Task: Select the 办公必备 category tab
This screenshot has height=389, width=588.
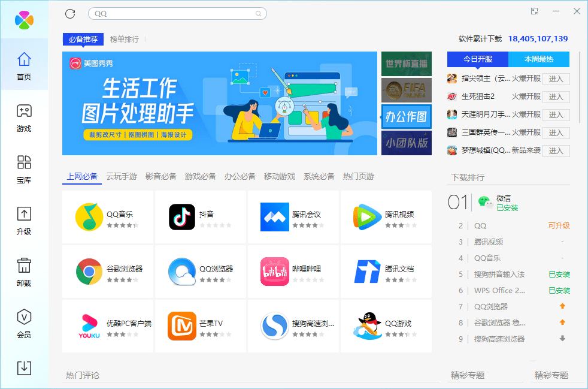Action: (240, 176)
